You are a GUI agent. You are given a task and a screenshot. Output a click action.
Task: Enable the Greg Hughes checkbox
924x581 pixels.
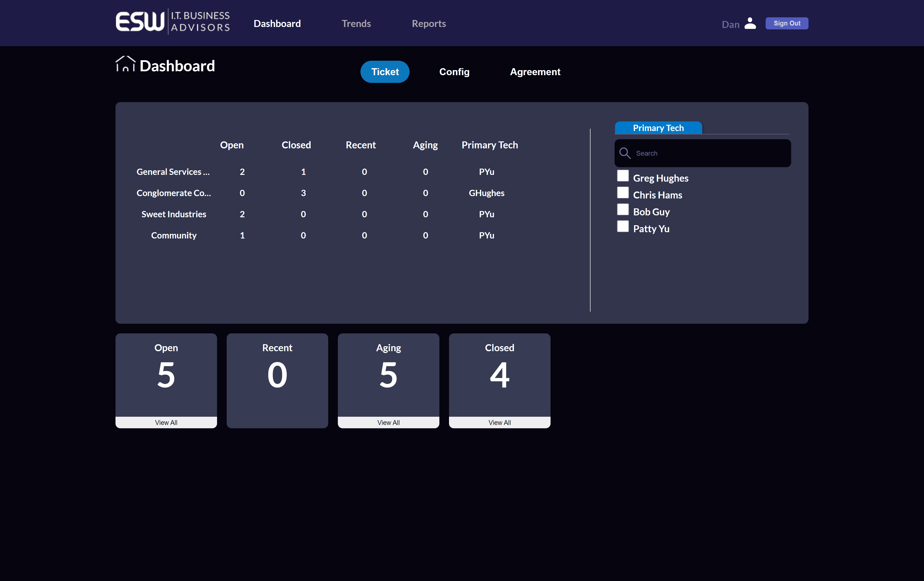tap(623, 176)
